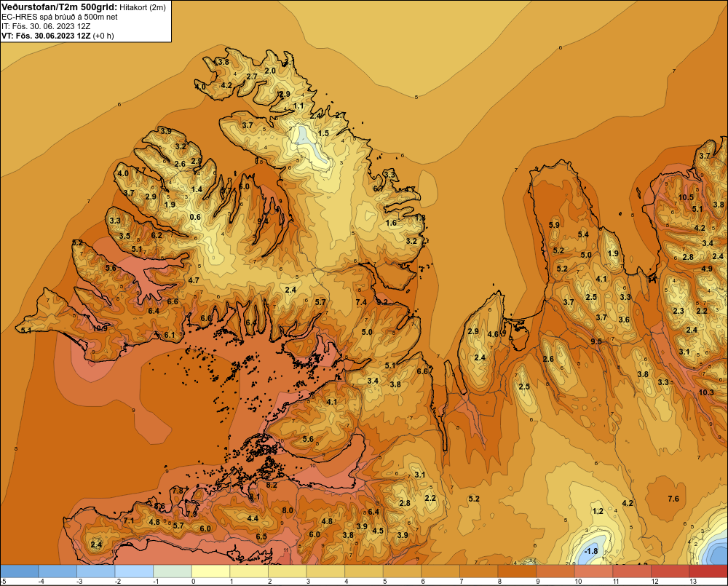Click the "VT: Fös. 30.06.2023 12Z" line
This screenshot has width=728, height=586.
click(x=46, y=36)
